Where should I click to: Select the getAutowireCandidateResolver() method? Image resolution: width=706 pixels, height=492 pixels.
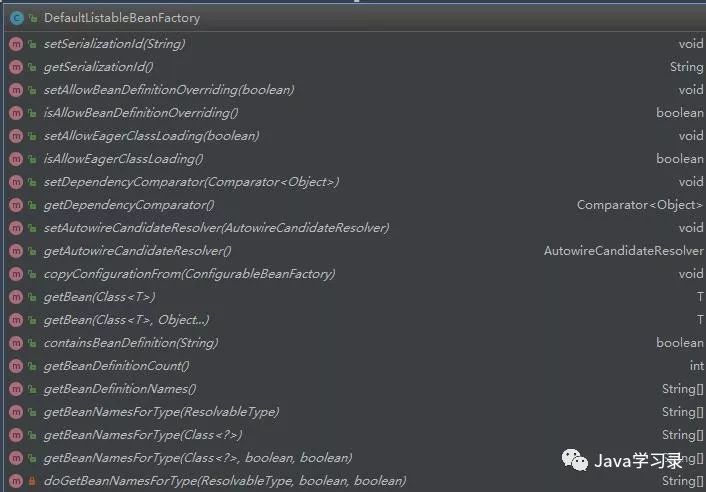[137, 251]
